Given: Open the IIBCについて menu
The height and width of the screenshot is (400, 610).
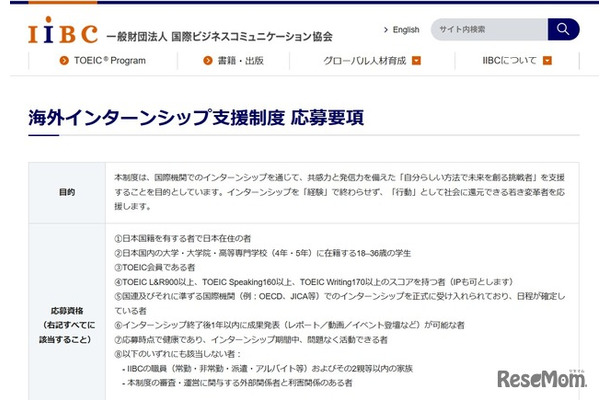Looking at the screenshot, I should [x=517, y=61].
